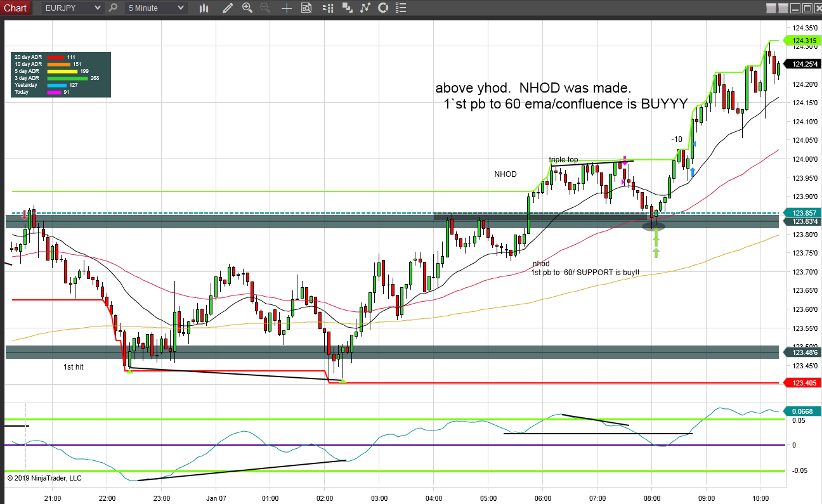This screenshot has width=822, height=504.
Task: Select the 124.315 green price marker
Action: click(803, 41)
